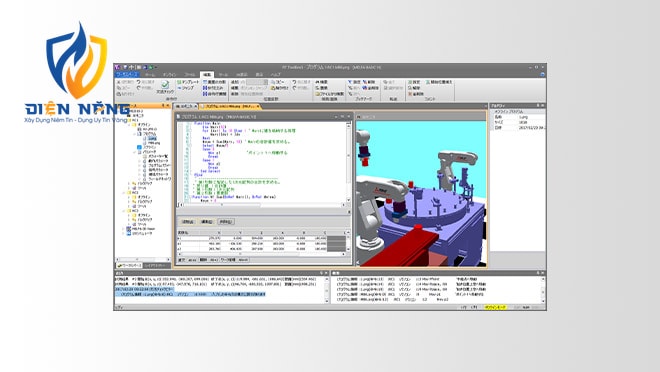Collapse the RC3 node in project tree
This screenshot has width=660, height=372.
coord(123,210)
